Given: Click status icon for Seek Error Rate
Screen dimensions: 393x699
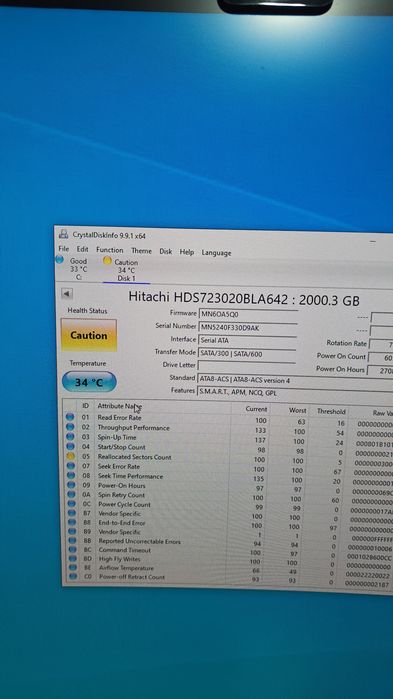Looking at the screenshot, I should [x=70, y=465].
